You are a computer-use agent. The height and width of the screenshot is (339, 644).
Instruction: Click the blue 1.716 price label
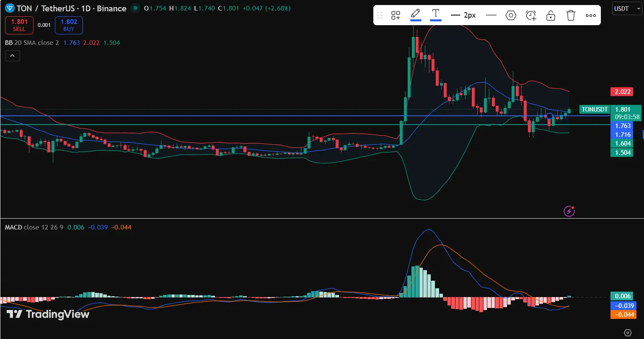pos(621,135)
